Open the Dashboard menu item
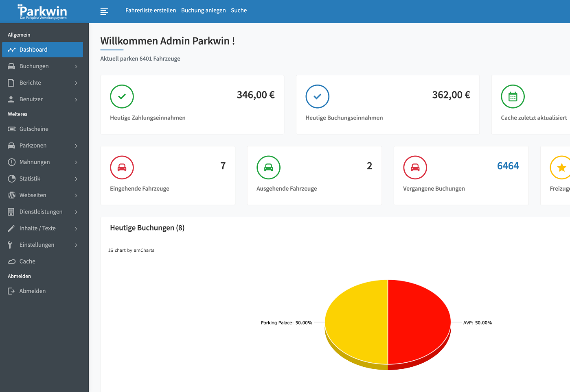The width and height of the screenshot is (570, 392). pos(42,50)
